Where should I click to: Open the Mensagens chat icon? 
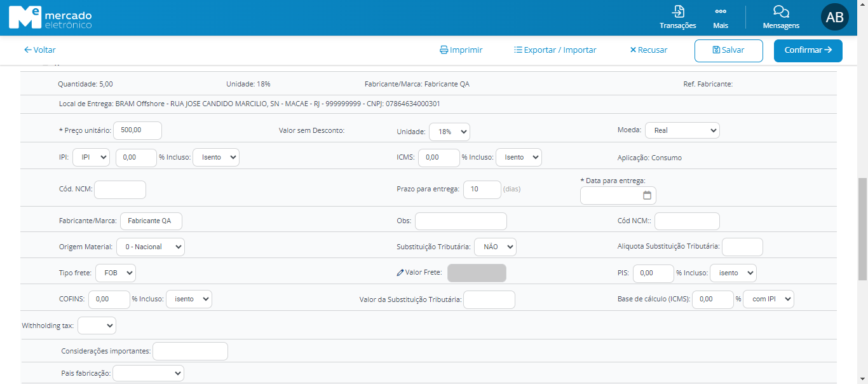click(x=781, y=12)
